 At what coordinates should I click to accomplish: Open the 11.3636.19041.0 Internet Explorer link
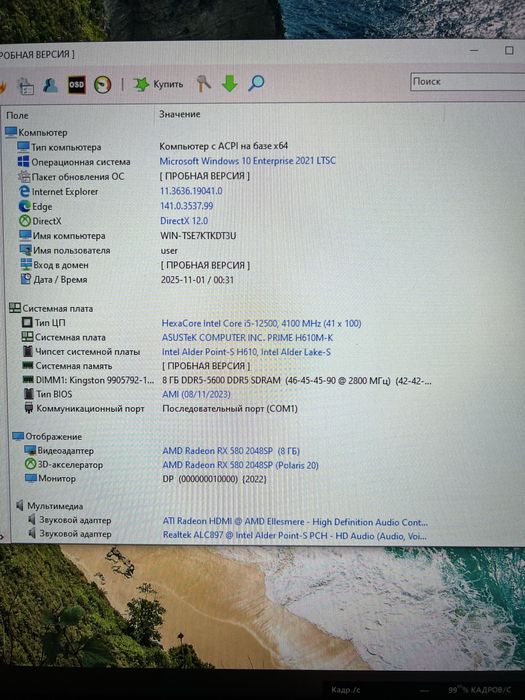(x=191, y=191)
